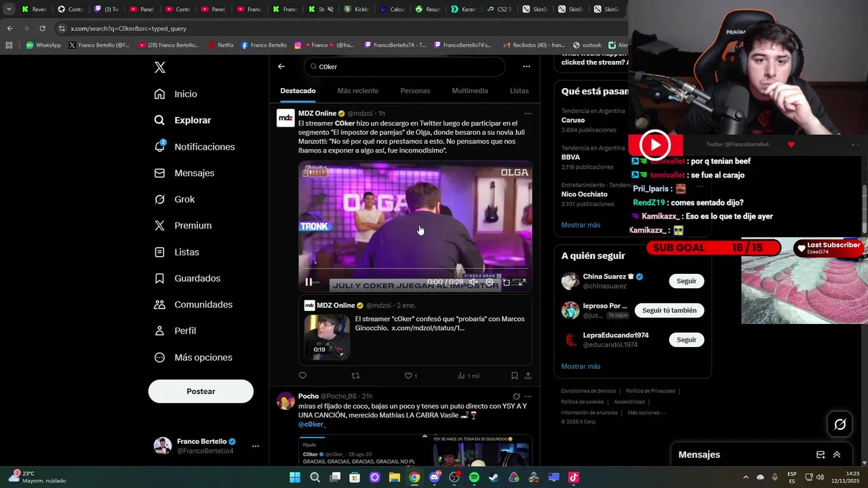Switch to the Listas search tab

pos(519,91)
